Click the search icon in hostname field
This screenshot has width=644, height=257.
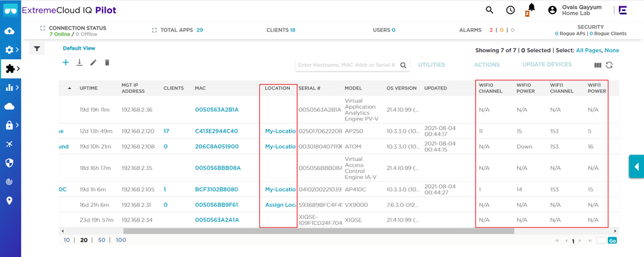click(404, 65)
